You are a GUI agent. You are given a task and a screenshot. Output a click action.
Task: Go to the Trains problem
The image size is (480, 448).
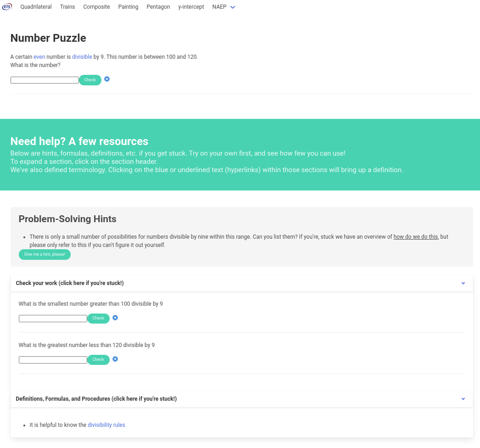click(67, 7)
